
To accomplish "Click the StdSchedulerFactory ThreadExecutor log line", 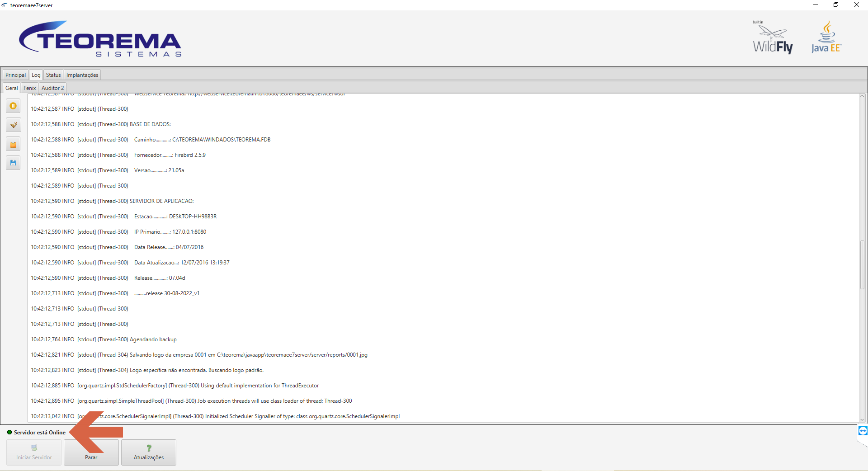I will coord(175,386).
